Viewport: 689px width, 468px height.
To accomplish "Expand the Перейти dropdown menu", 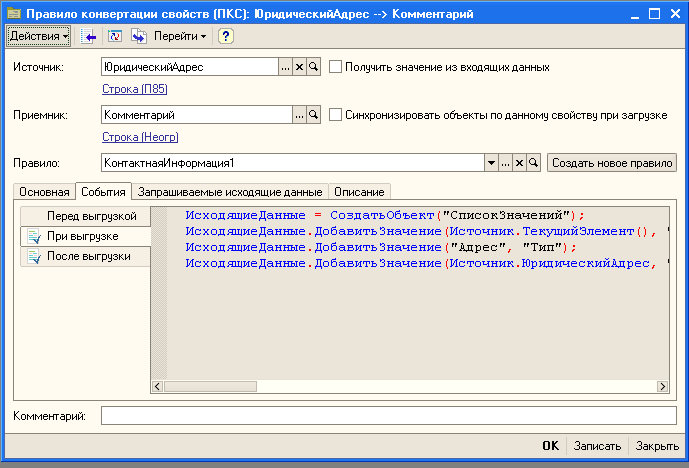I will [x=180, y=36].
